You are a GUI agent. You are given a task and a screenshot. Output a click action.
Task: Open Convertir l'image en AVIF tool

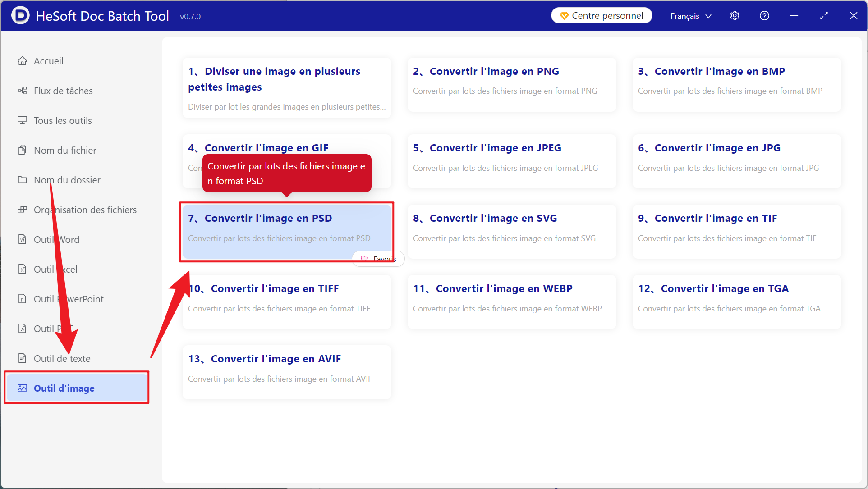pos(287,372)
